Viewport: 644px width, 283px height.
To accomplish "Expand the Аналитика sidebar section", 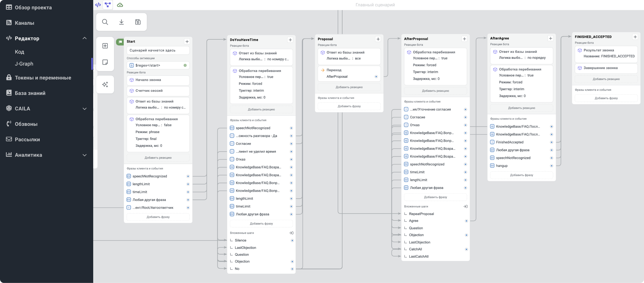I will 85,155.
